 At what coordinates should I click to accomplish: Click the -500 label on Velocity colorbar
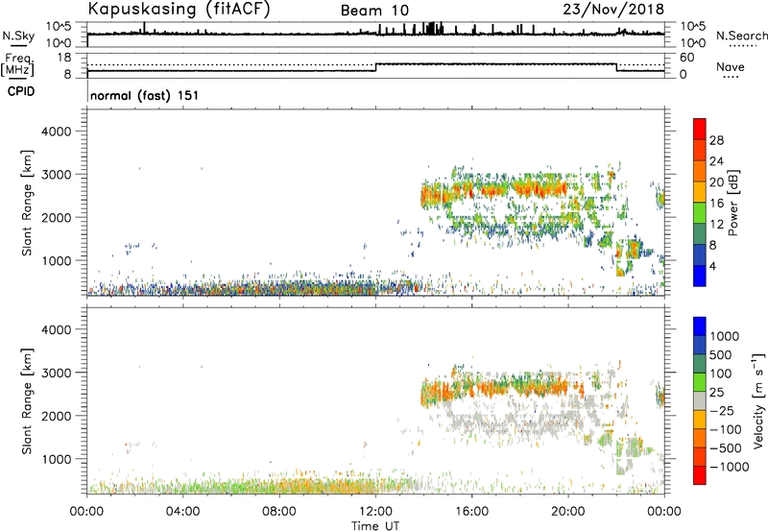725,448
